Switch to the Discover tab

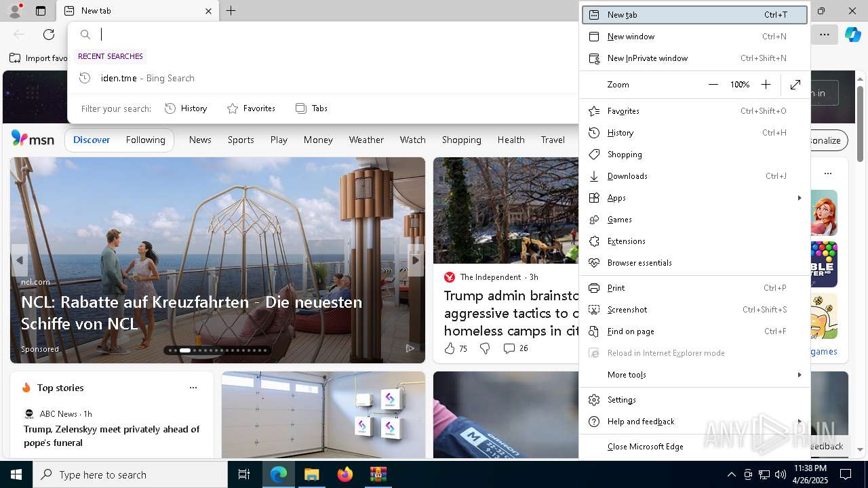pos(92,140)
